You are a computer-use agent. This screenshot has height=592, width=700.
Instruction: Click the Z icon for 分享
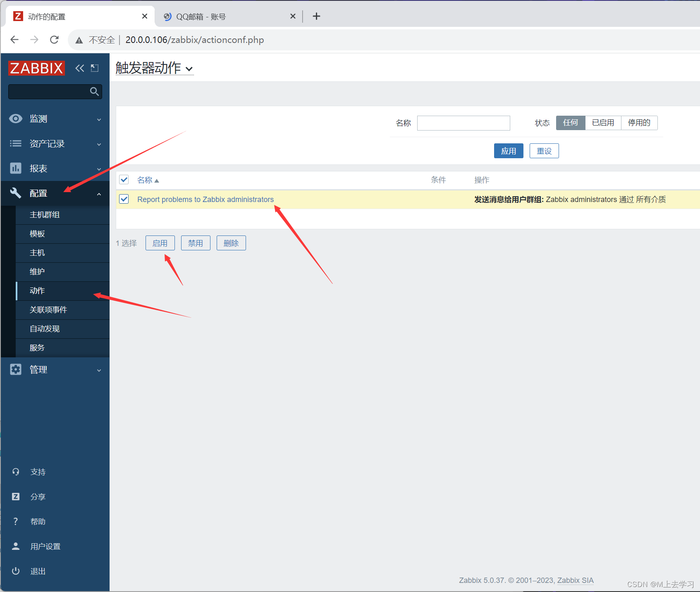(16, 497)
